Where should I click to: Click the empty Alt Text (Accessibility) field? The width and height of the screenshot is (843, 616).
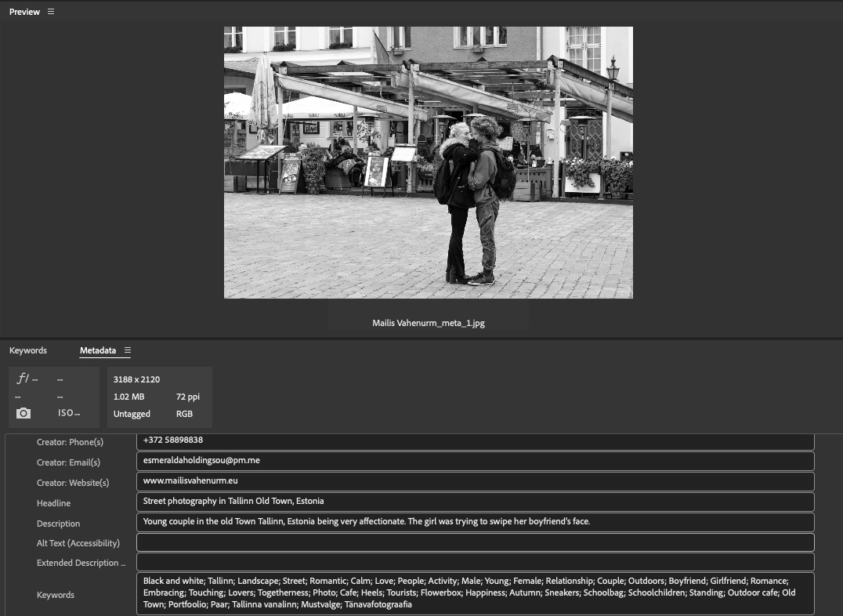point(476,542)
